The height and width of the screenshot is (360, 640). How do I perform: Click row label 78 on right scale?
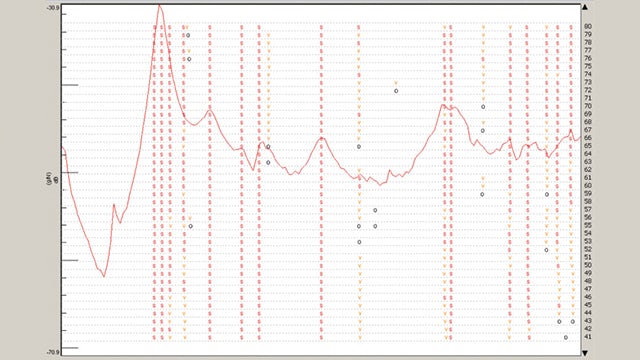coord(588,42)
